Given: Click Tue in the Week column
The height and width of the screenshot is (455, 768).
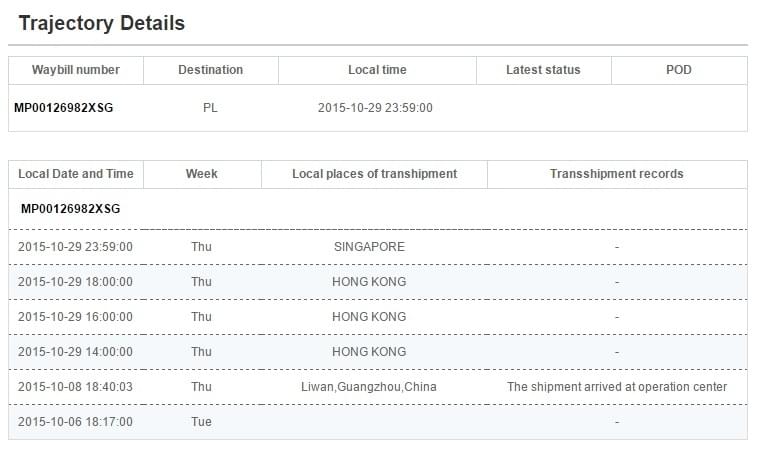Looking at the screenshot, I should [202, 422].
